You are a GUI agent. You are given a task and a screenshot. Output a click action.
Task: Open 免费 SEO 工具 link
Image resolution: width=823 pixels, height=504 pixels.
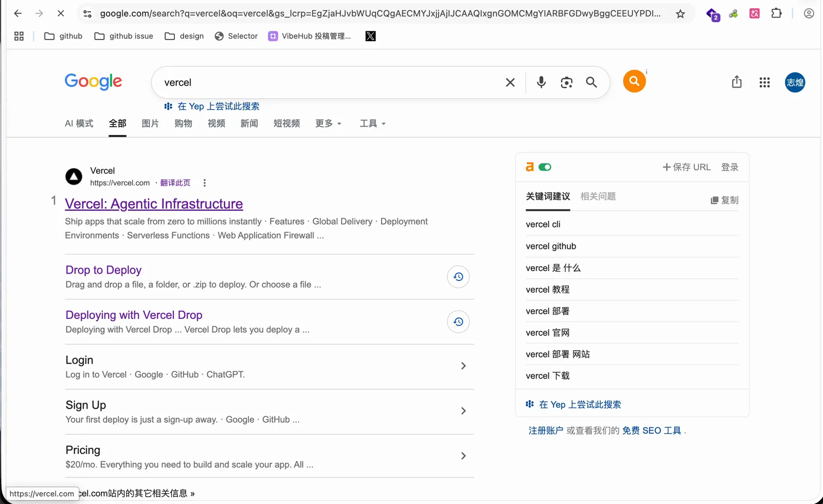point(652,431)
